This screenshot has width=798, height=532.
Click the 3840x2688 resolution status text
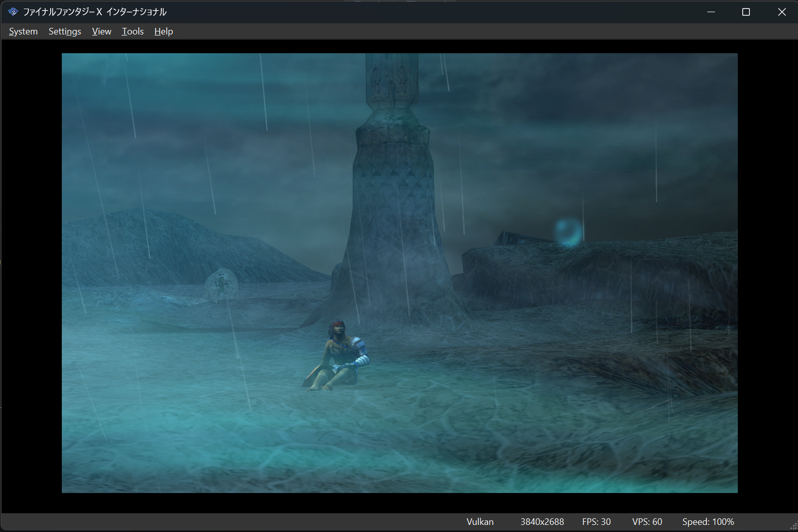click(x=542, y=522)
